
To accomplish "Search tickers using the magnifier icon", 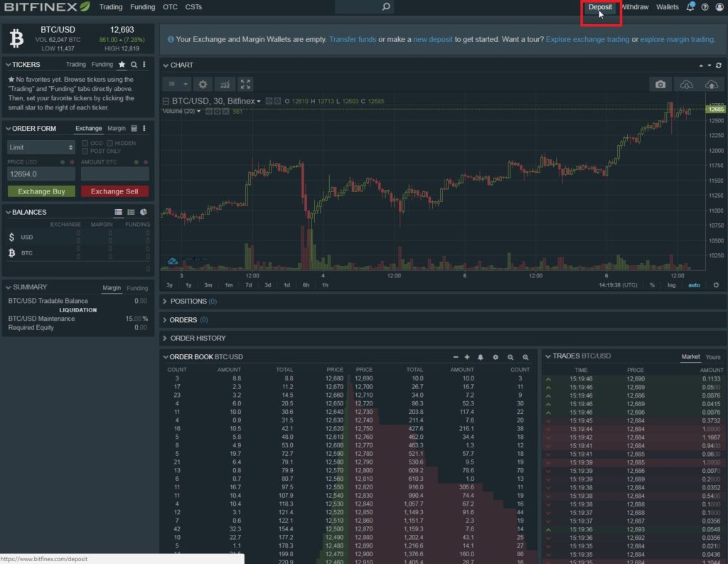I will 134,65.
